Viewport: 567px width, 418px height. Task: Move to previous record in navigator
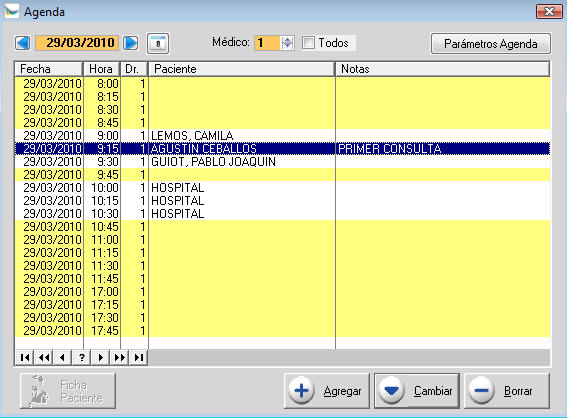(63, 358)
